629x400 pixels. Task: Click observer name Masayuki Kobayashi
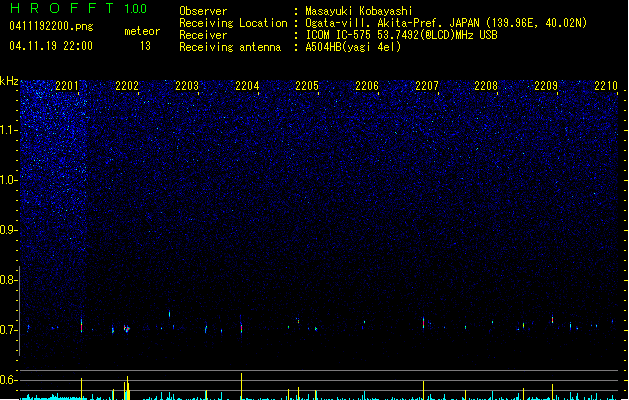click(359, 11)
